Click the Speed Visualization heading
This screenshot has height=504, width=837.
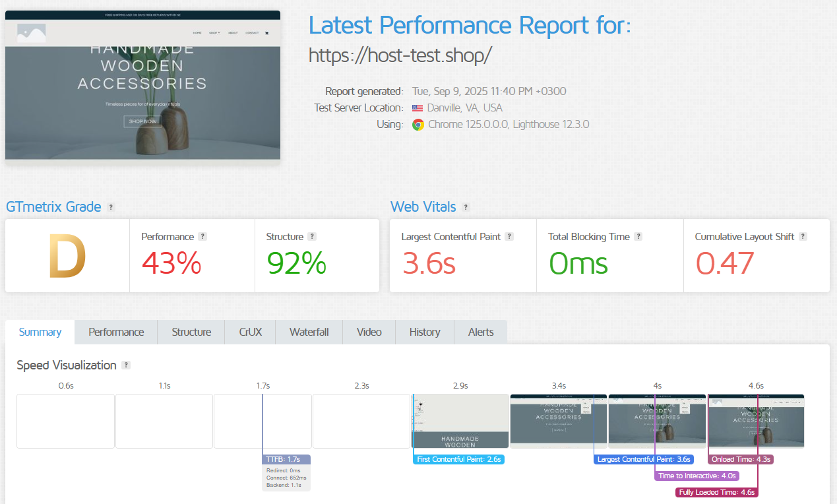coord(67,365)
